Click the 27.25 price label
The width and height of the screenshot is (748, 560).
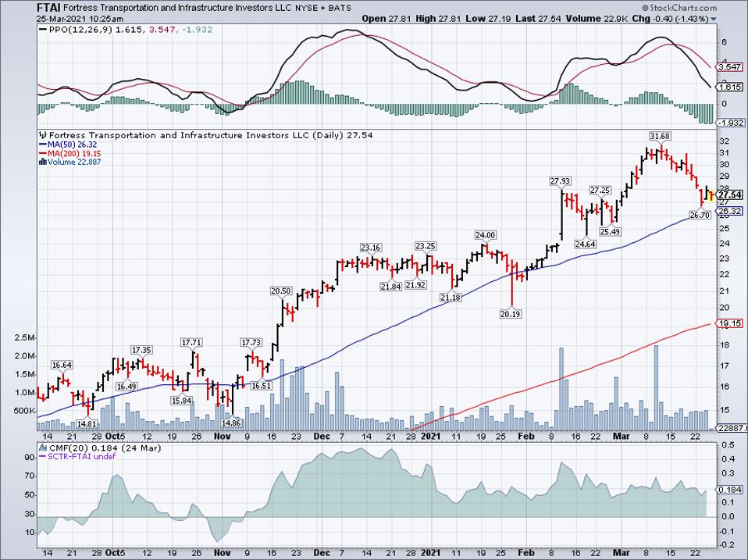(x=600, y=191)
